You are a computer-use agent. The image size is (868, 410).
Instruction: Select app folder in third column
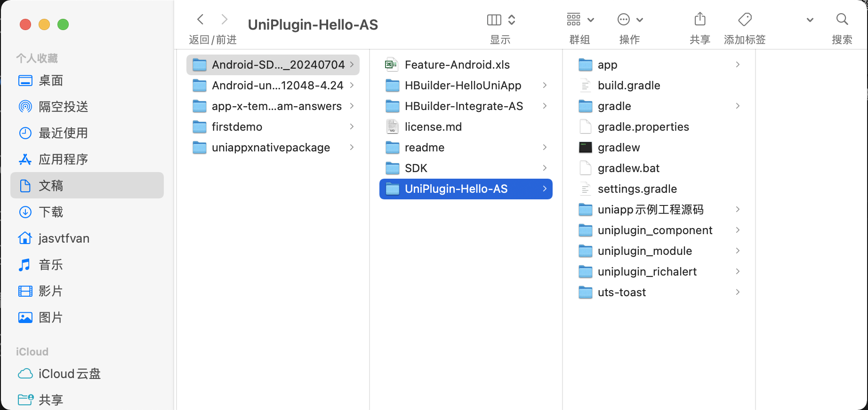[659, 65]
